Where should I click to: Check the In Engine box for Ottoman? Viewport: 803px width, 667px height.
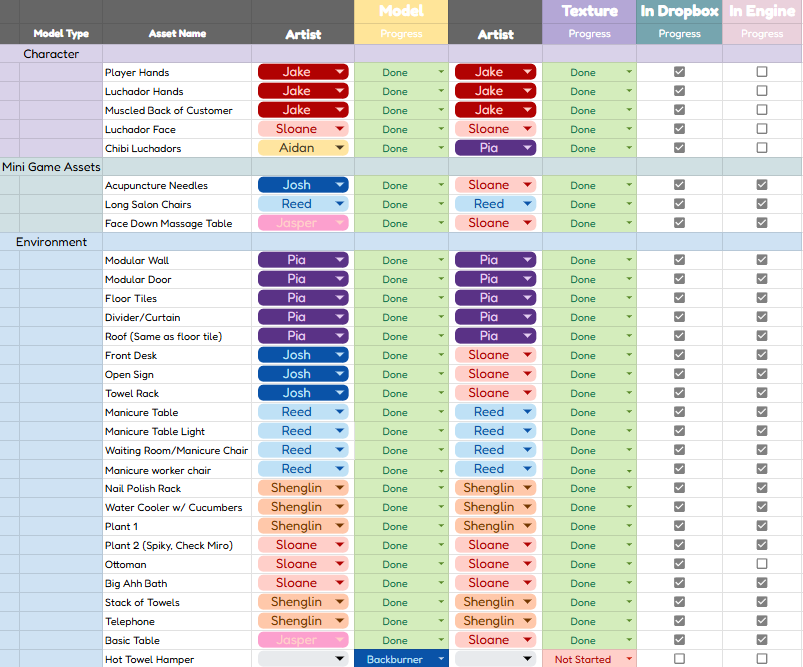tap(762, 564)
